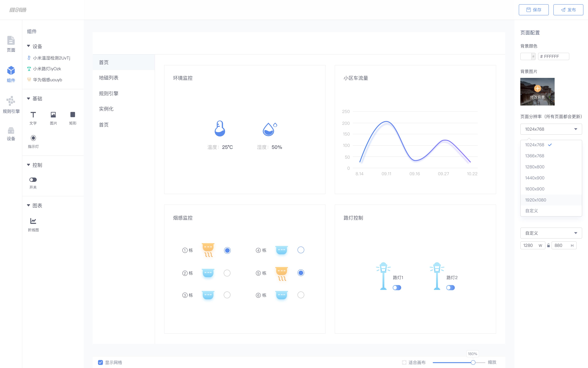Click the 发布 publish button

pos(568,10)
